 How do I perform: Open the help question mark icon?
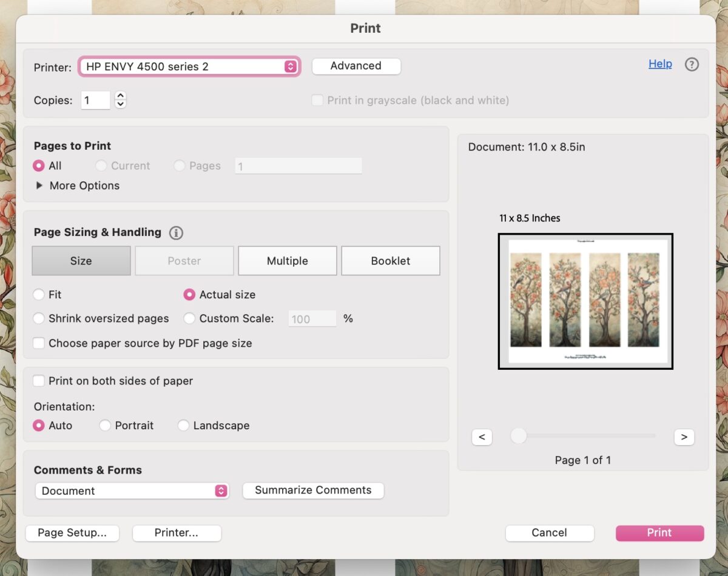pos(692,64)
